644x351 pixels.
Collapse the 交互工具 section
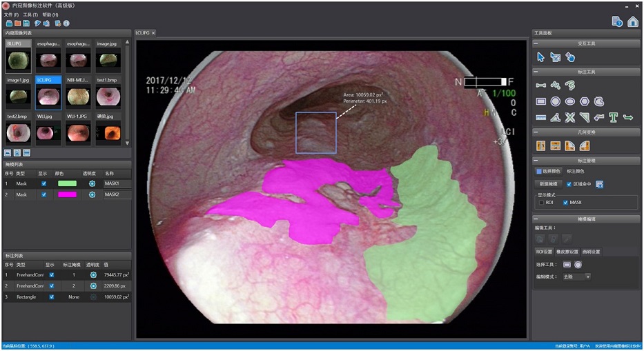click(536, 43)
